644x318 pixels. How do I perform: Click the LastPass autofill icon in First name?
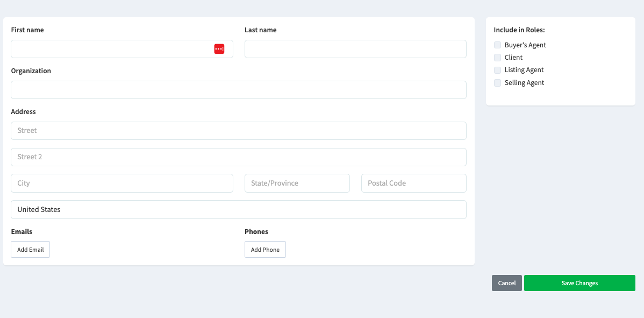(219, 48)
